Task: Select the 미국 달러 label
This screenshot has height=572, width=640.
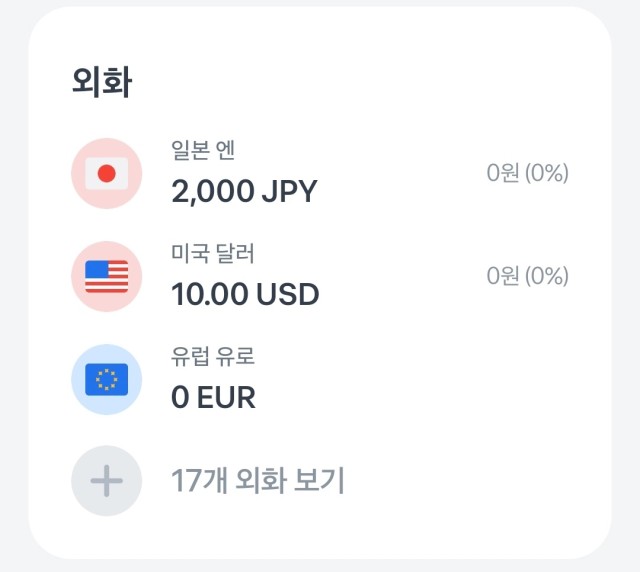Action: point(213,253)
